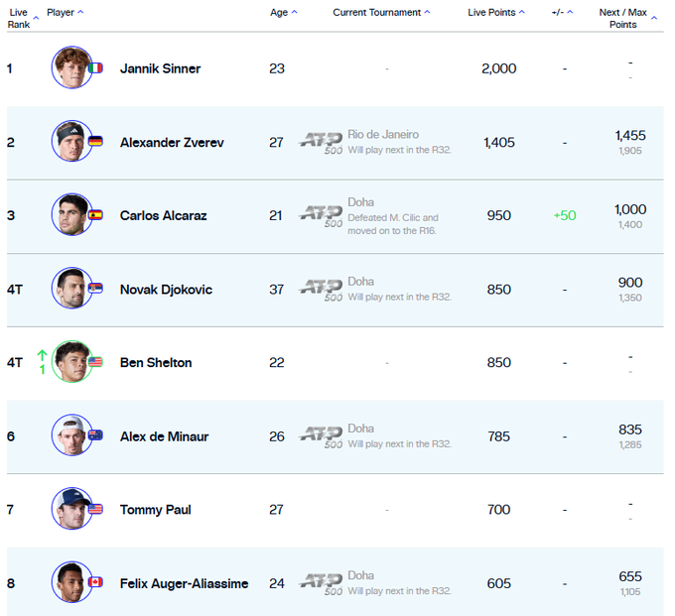Viewport: 675px width, 616px height.
Task: Click the ATP 500 logo in Alcaraz's row
Action: (x=321, y=215)
